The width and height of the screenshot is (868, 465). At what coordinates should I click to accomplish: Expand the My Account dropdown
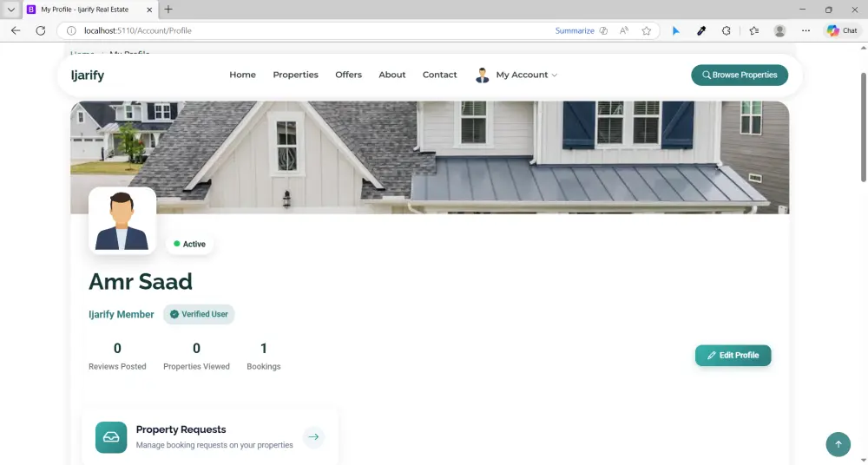pyautogui.click(x=527, y=75)
